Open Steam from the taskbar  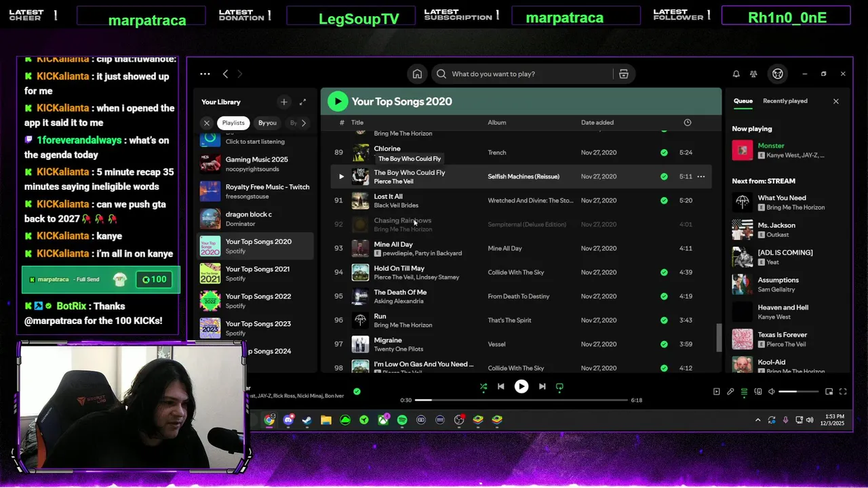307,420
